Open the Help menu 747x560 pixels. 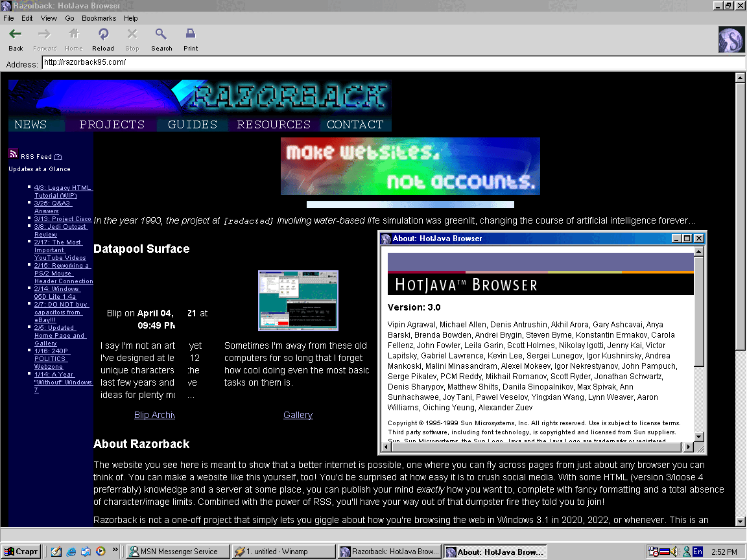coord(130,18)
